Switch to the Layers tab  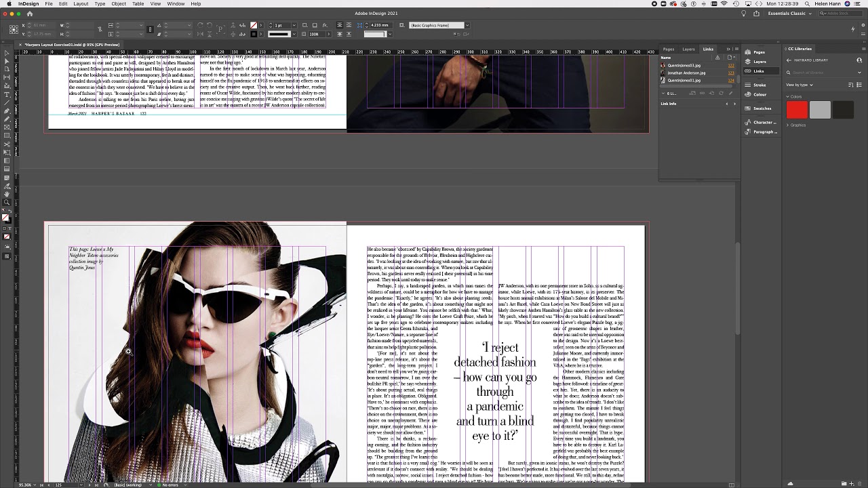[688, 49]
